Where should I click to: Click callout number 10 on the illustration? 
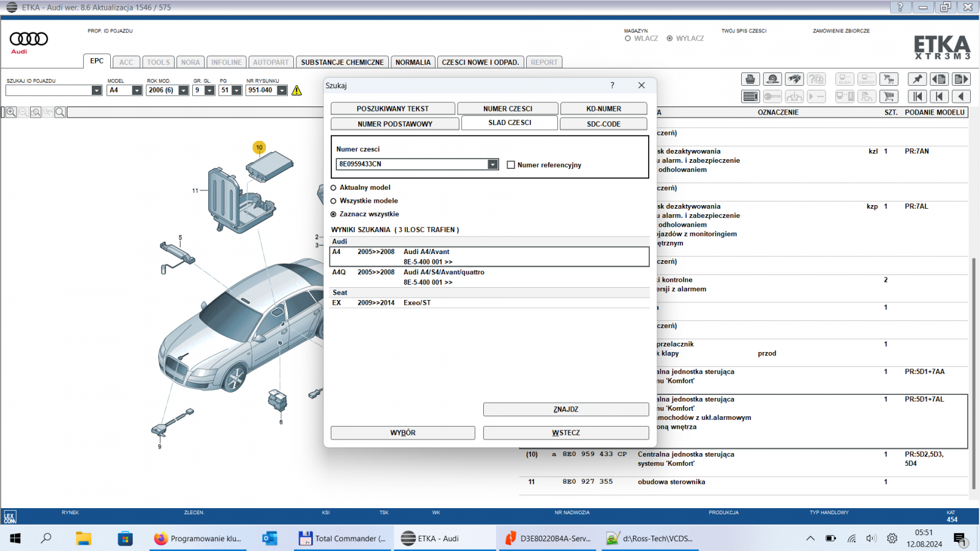(x=259, y=148)
